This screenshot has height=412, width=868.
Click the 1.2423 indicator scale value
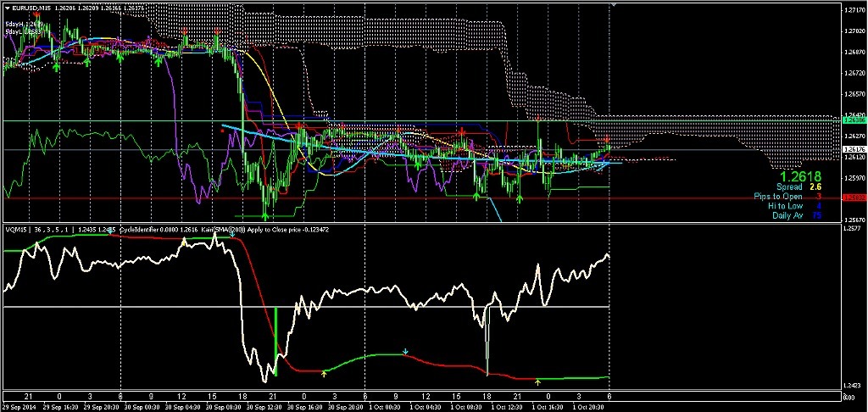pos(853,385)
